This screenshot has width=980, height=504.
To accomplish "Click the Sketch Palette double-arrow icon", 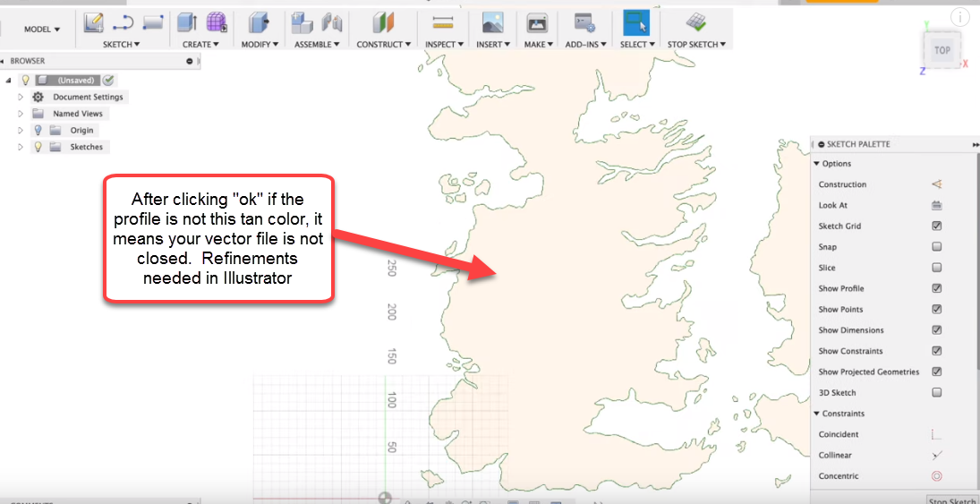I will point(976,144).
